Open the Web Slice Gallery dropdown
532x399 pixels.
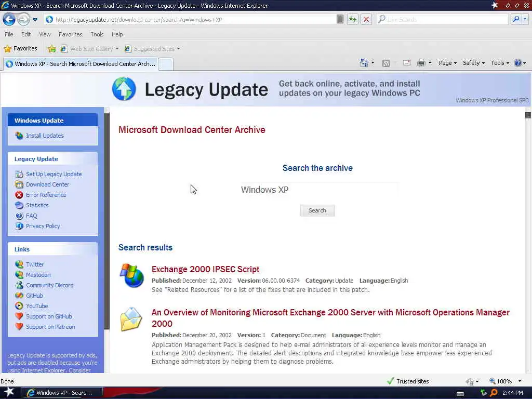click(x=89, y=49)
